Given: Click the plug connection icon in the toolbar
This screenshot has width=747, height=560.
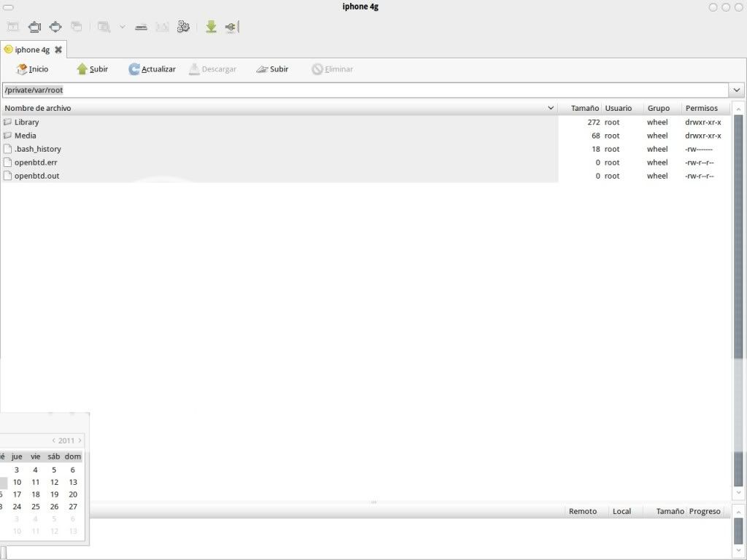Looking at the screenshot, I should pyautogui.click(x=231, y=27).
